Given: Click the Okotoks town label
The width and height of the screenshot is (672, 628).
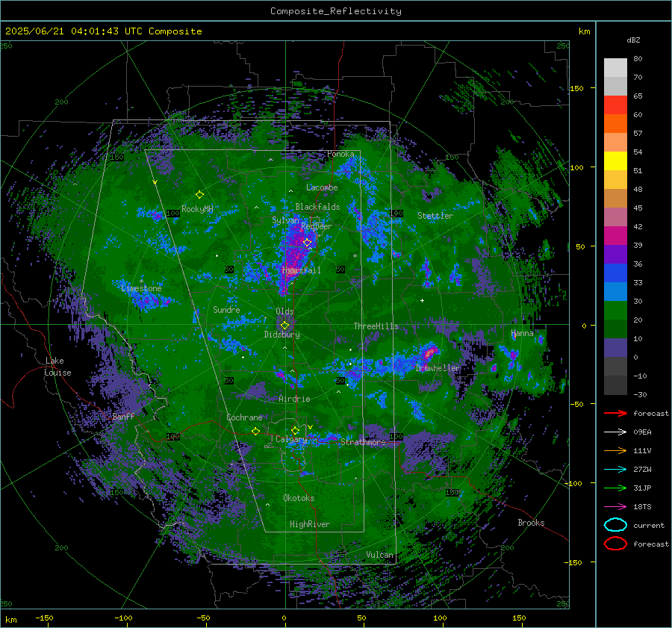Looking at the screenshot, I should pos(299,498).
